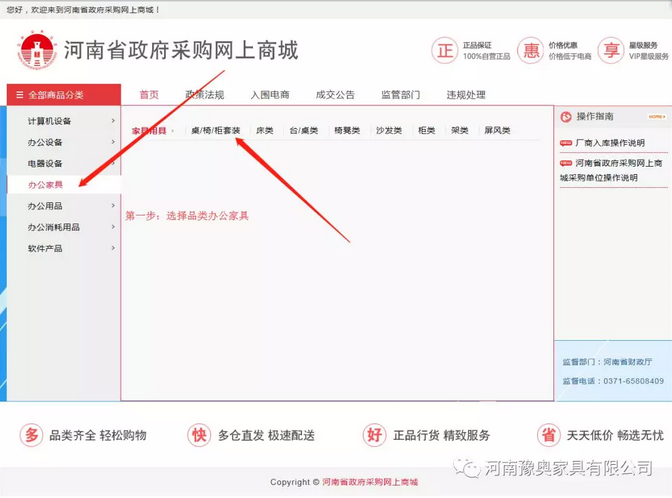Choose the 柜类 subcategory
Screen dimensions: 672x498
tap(426, 130)
